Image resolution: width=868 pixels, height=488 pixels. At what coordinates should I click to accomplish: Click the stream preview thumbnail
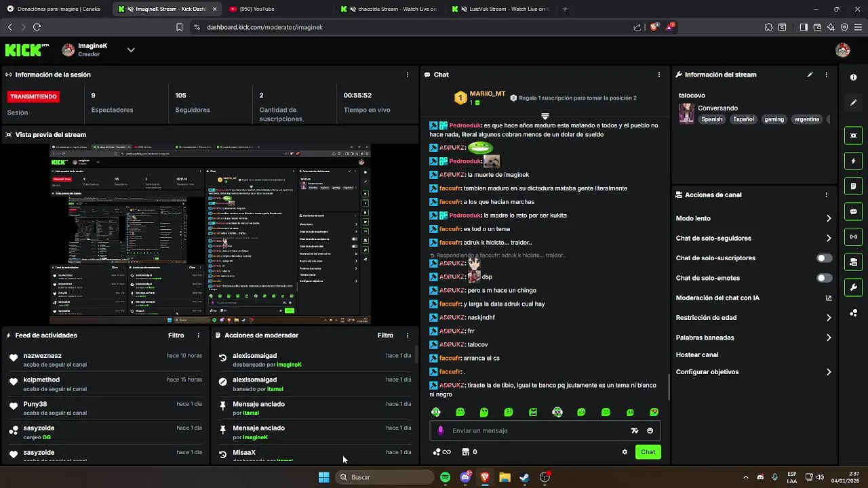210,235
